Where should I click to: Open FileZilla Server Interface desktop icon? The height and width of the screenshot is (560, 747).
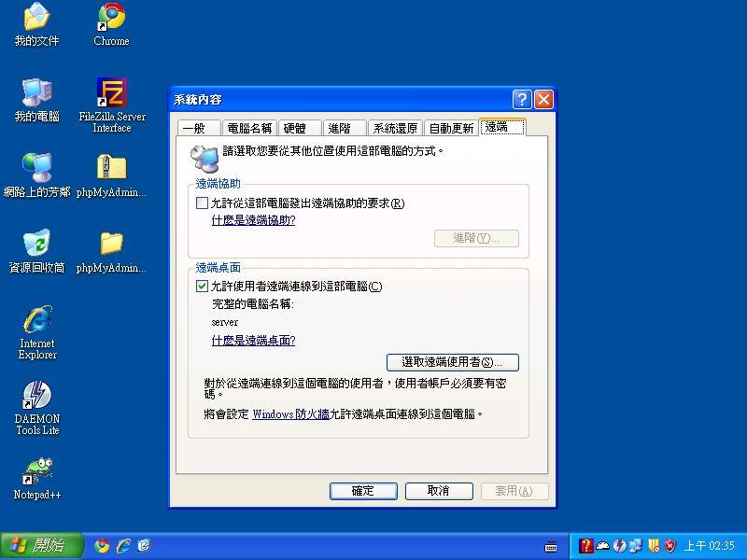(112, 95)
